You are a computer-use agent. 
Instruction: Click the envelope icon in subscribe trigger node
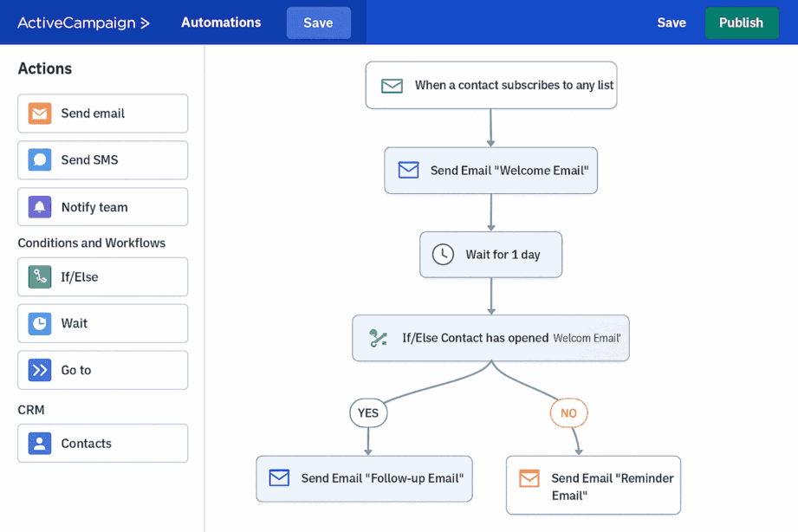392,86
